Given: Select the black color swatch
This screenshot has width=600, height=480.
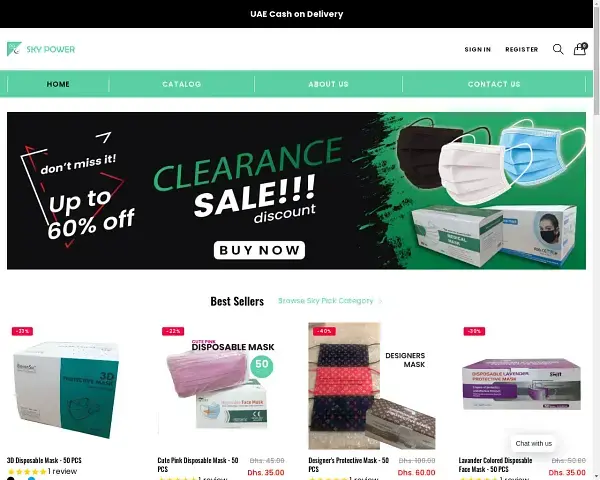Looking at the screenshot, I should (x=11, y=478).
